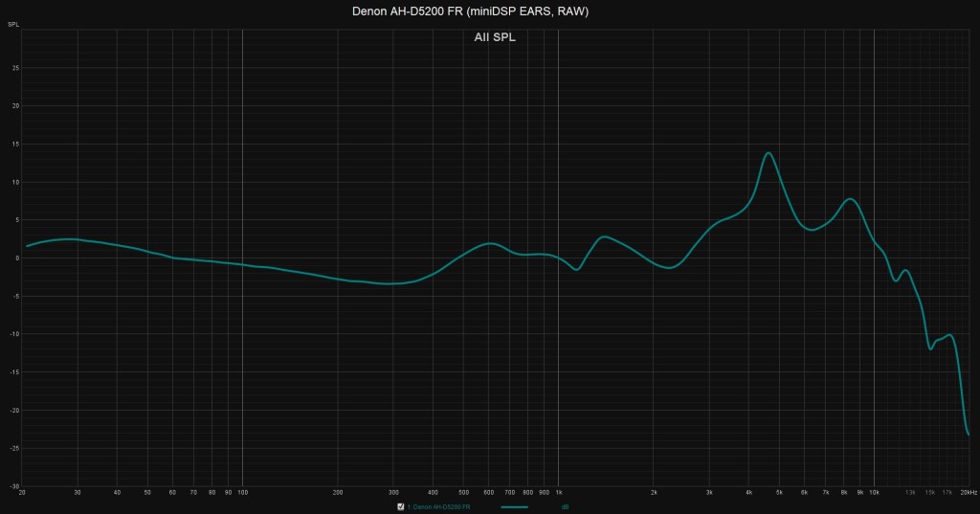Viewport: 980px width, 514px height.
Task: Click the 1k frequency axis label
Action: point(558,492)
